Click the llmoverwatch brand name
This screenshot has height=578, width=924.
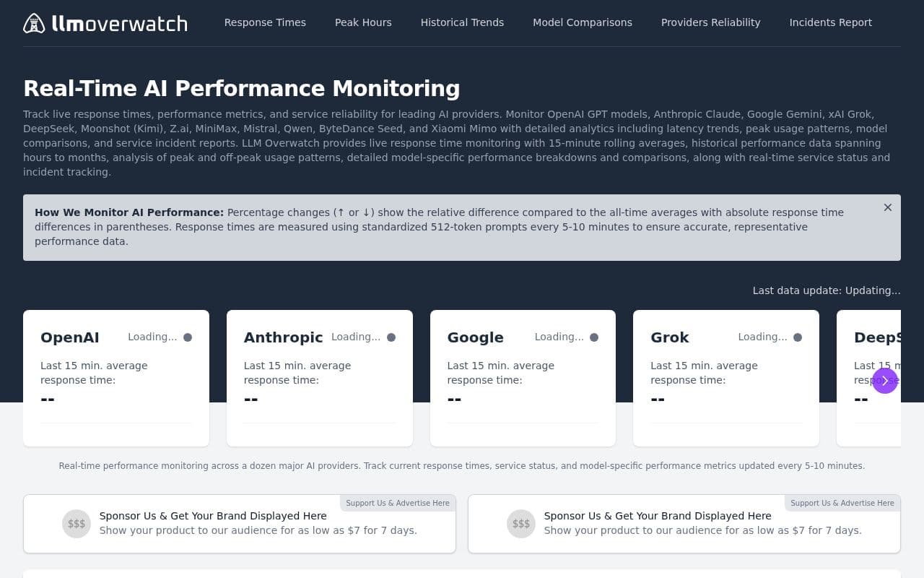click(120, 23)
